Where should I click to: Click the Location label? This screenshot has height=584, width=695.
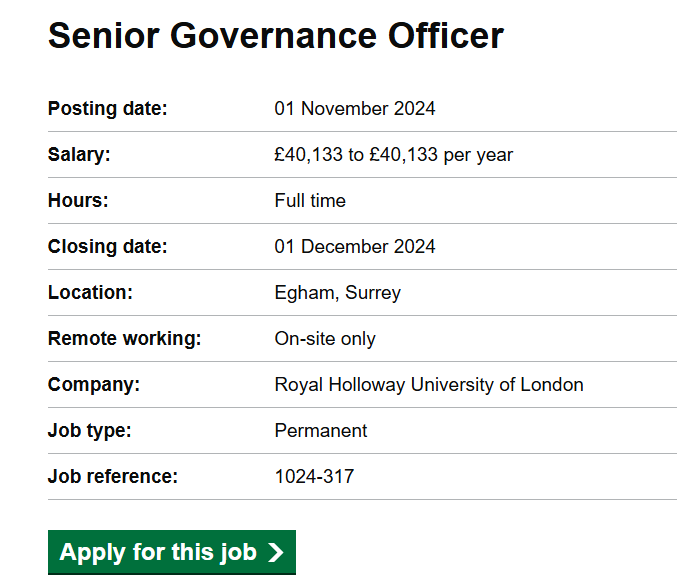90,292
